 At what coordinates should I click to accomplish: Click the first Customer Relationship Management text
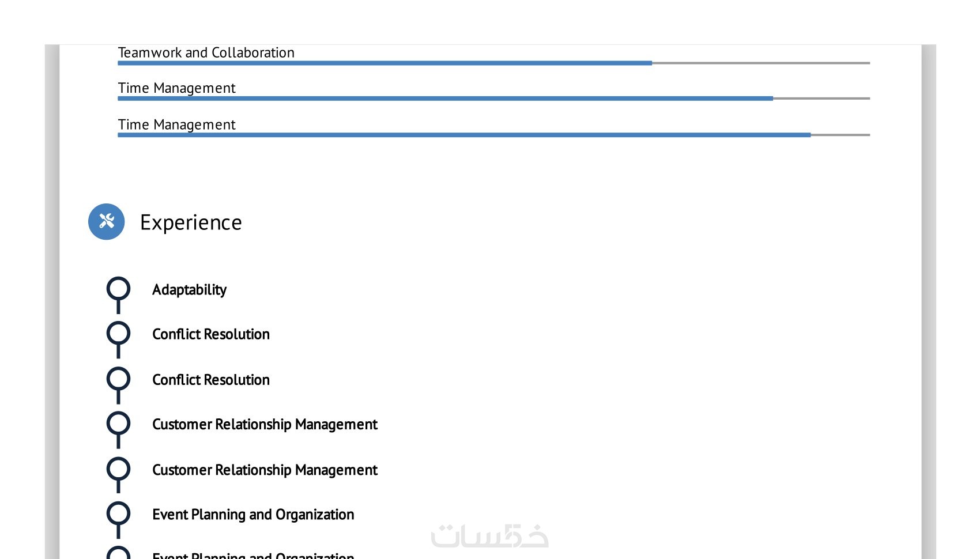pyautogui.click(x=265, y=424)
